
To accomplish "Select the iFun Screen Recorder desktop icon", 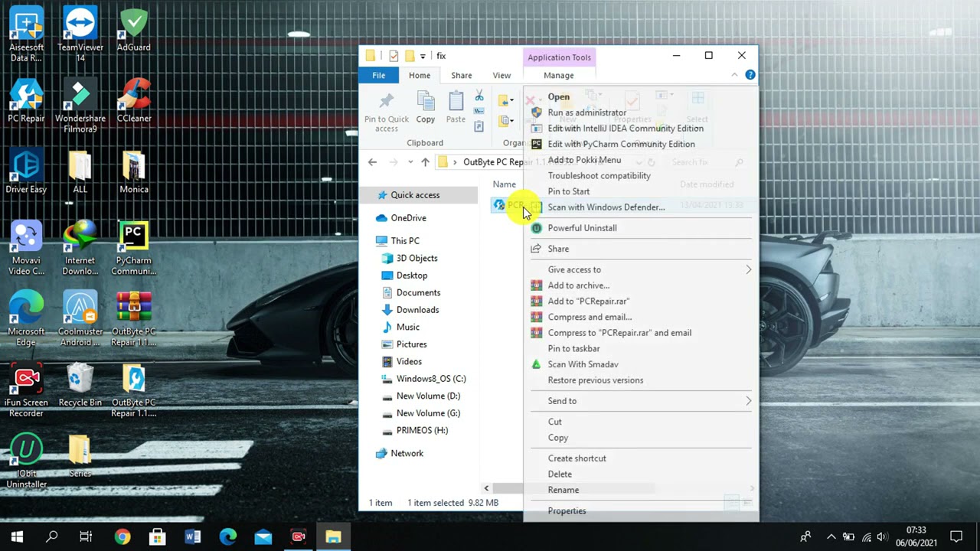I will 26,391.
